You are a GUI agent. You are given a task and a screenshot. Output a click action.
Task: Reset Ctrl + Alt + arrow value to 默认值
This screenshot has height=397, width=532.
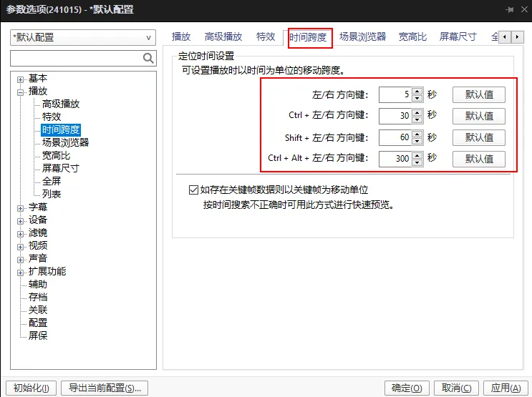click(479, 159)
